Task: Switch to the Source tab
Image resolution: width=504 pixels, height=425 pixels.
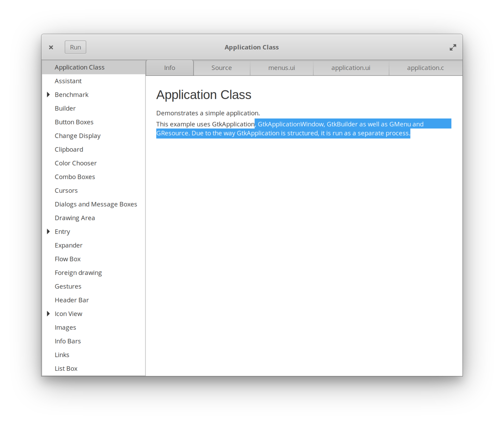Action: point(221,67)
